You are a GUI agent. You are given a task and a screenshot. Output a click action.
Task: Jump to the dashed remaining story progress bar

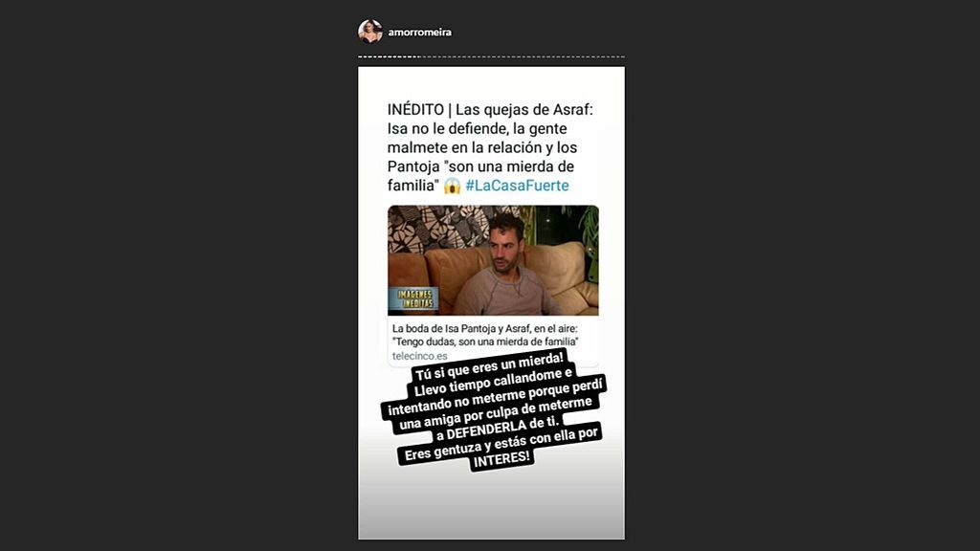523,56
